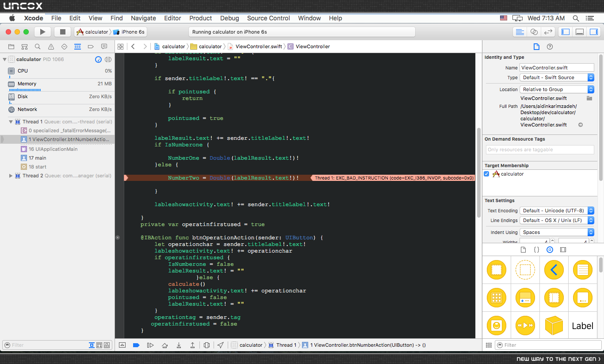Open the test navigator diamond icon
This screenshot has width=604, height=364.
[x=64, y=46]
